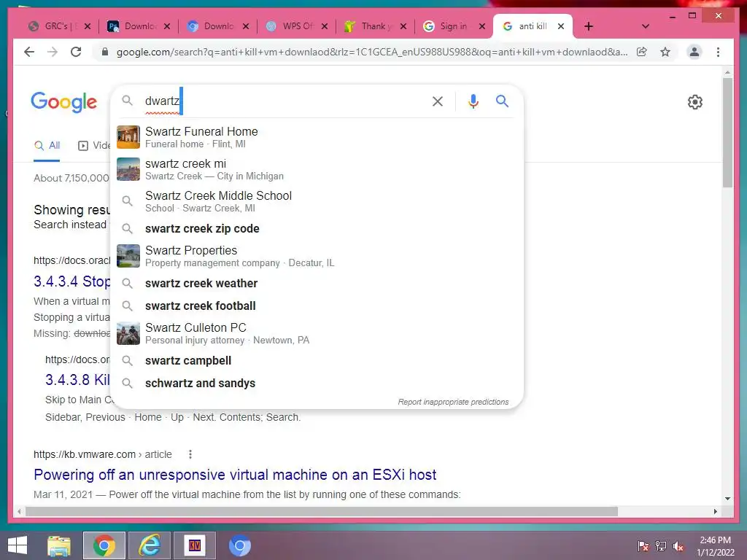The height and width of the screenshot is (560, 747).
Task: Expand the tab search chevron
Action: pyautogui.click(x=646, y=26)
